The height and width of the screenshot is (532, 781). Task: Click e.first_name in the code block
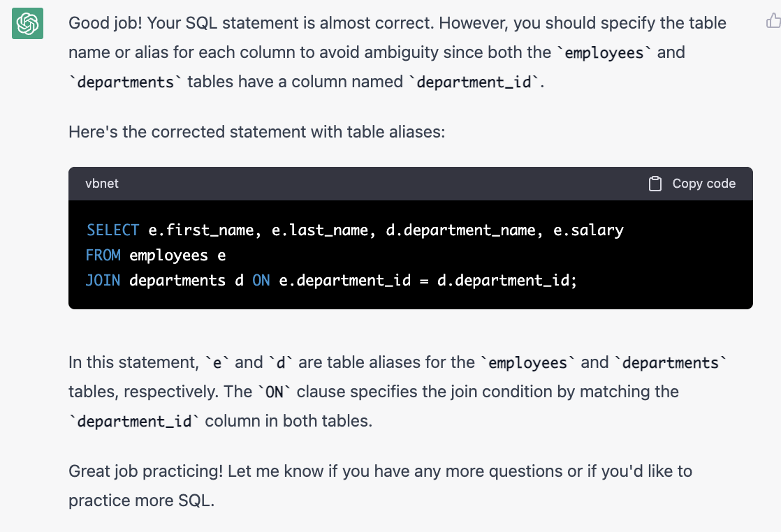click(x=200, y=230)
